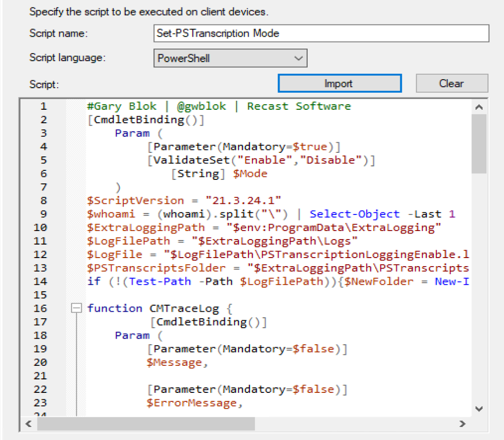Click the vertical scrollbar down arrow

tap(478, 408)
